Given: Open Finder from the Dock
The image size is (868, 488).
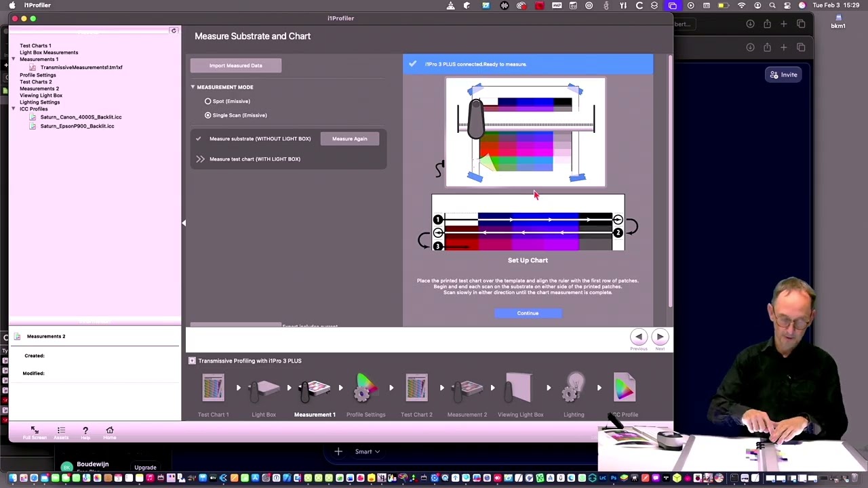Looking at the screenshot, I should click(12, 479).
